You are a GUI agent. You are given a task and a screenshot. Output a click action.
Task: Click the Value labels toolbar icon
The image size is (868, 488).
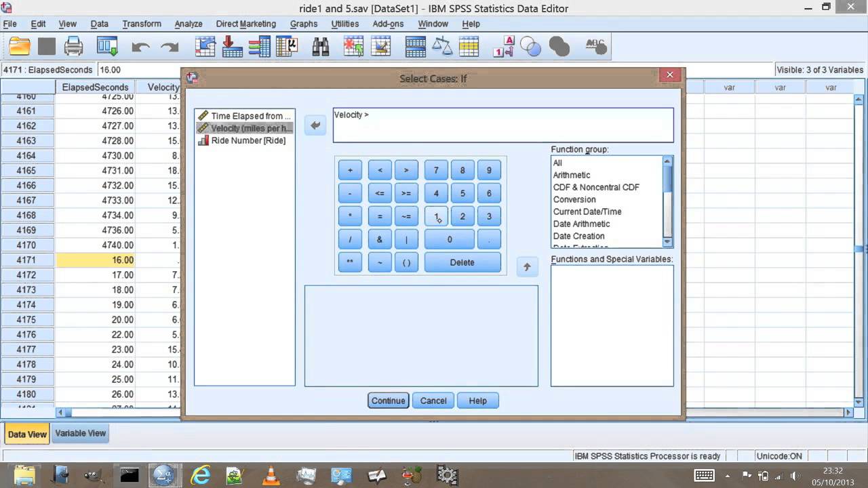point(504,46)
